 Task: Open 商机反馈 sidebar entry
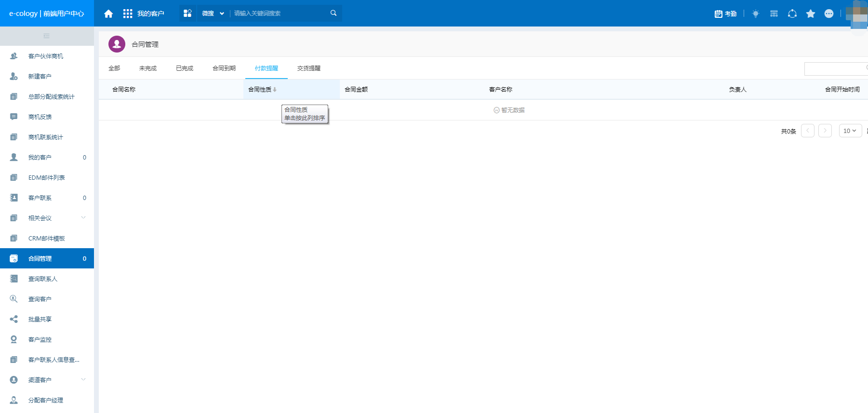pyautogui.click(x=47, y=117)
